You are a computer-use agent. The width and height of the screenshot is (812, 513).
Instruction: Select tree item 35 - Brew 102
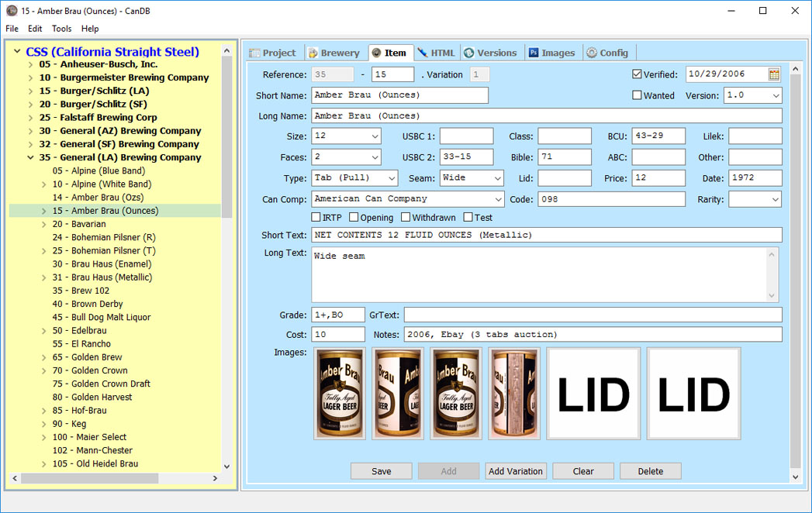(x=81, y=291)
